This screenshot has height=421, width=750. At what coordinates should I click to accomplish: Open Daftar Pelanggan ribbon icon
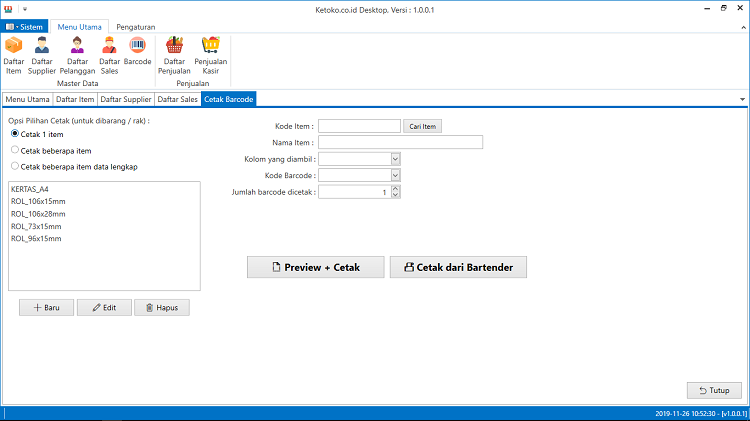click(x=77, y=55)
